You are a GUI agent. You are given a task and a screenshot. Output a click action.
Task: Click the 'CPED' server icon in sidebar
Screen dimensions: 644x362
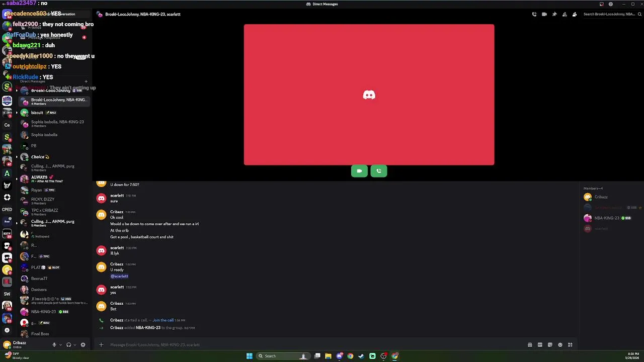tap(7, 209)
